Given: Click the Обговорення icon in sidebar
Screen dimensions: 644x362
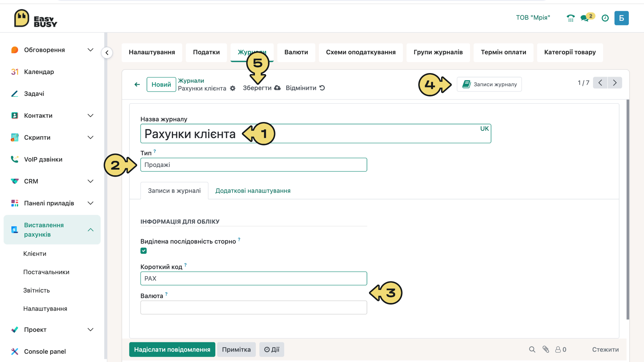Looking at the screenshot, I should (14, 50).
